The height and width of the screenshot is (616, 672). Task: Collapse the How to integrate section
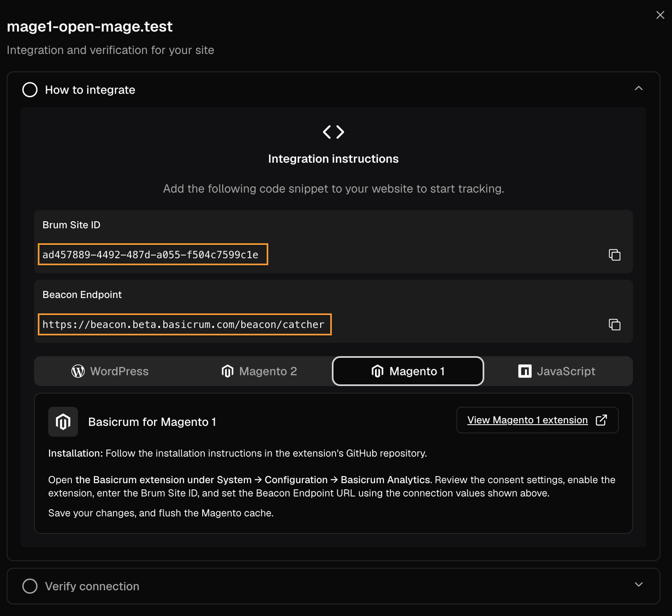tap(639, 88)
